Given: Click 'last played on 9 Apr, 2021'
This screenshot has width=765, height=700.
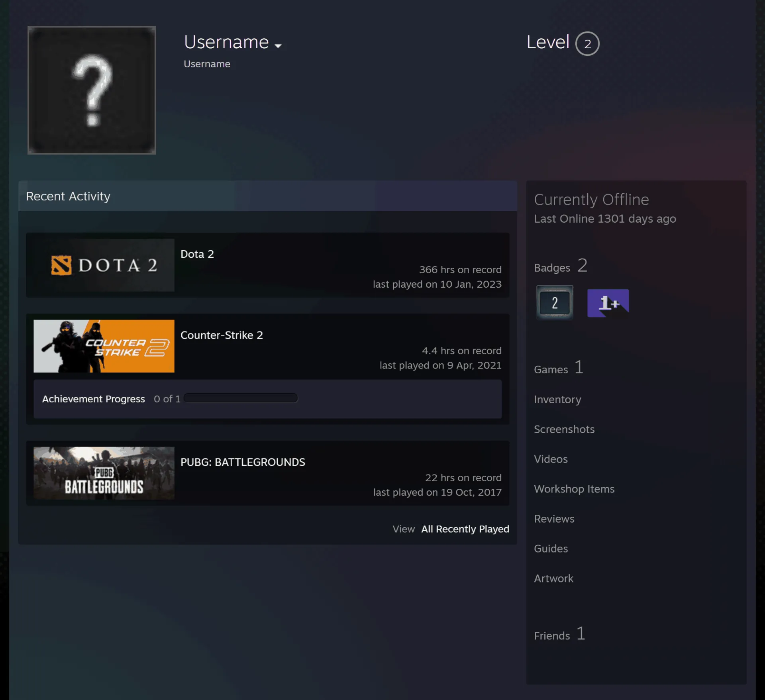Looking at the screenshot, I should [x=440, y=365].
